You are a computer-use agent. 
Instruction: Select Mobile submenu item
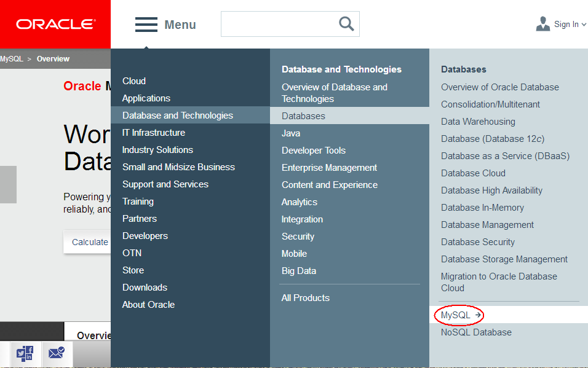(295, 254)
